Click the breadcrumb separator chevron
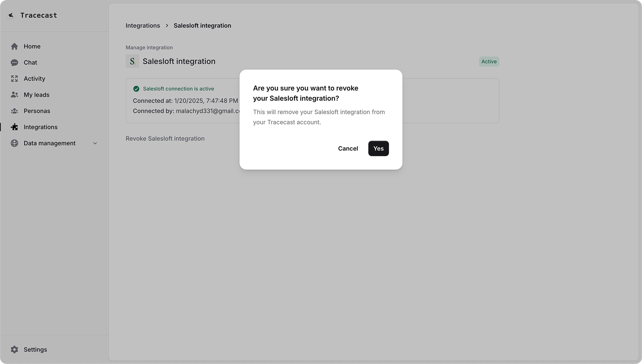The height and width of the screenshot is (364, 642). pyautogui.click(x=167, y=26)
